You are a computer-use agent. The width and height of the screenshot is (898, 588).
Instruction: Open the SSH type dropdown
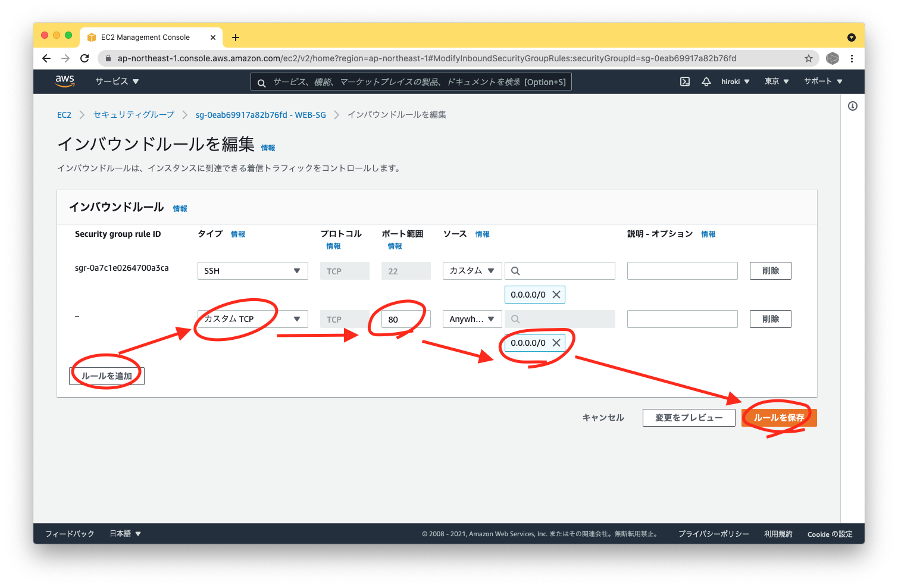253,271
